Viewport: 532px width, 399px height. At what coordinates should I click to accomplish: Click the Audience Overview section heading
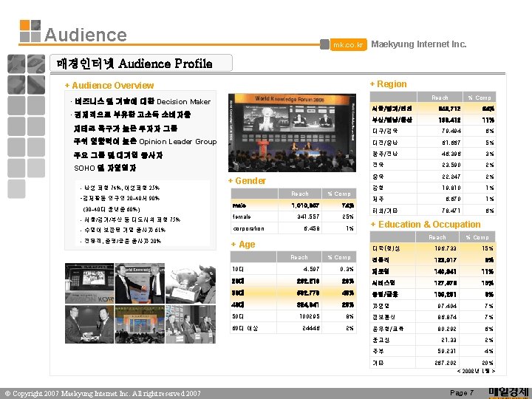coord(109,85)
